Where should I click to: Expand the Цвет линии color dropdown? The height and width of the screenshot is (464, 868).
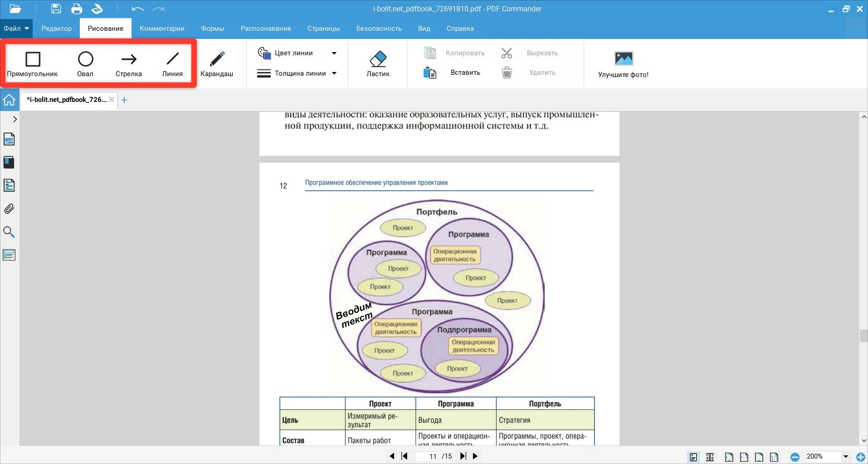point(334,53)
